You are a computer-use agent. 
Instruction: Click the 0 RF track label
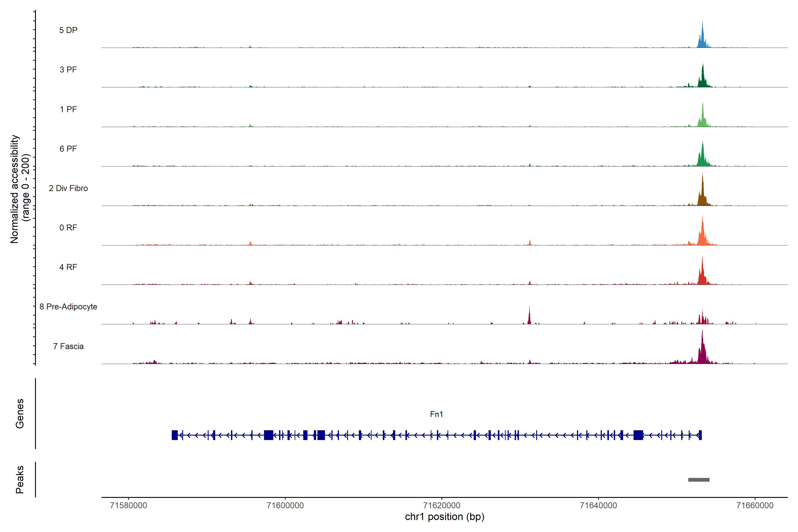(68, 228)
